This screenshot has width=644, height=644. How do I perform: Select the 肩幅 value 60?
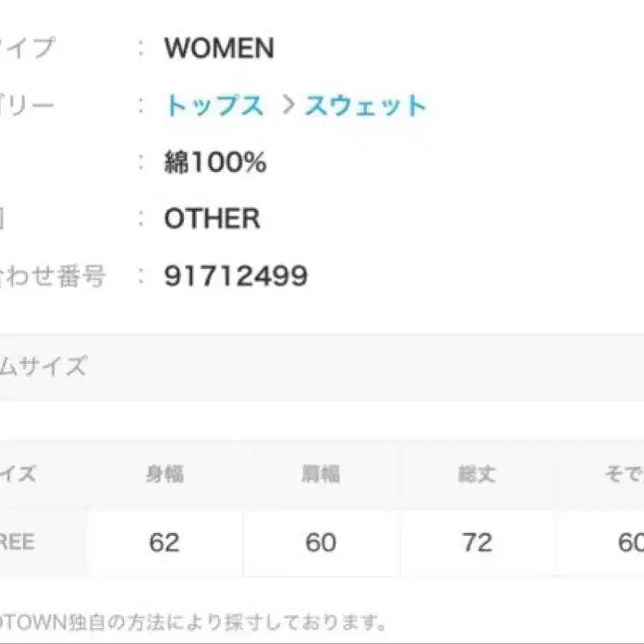[x=319, y=542]
